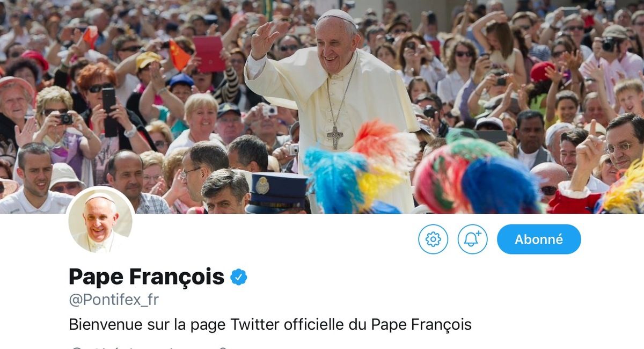Click the Abonné follow button

pyautogui.click(x=539, y=239)
